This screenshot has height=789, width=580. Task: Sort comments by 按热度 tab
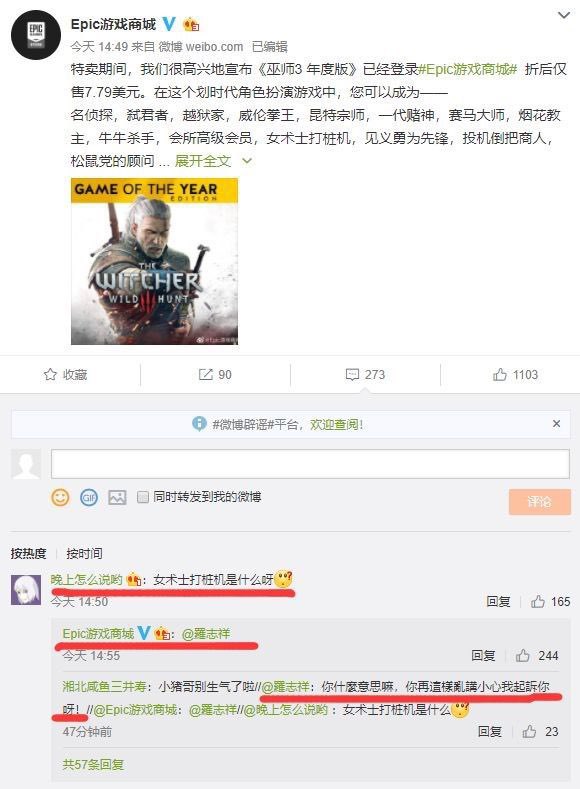[29, 554]
